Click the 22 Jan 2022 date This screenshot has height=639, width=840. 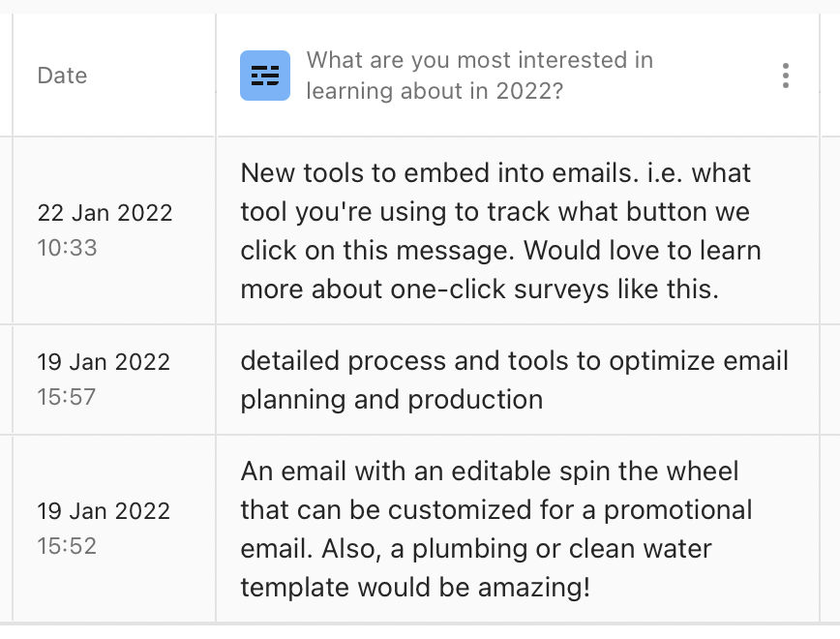(x=104, y=212)
